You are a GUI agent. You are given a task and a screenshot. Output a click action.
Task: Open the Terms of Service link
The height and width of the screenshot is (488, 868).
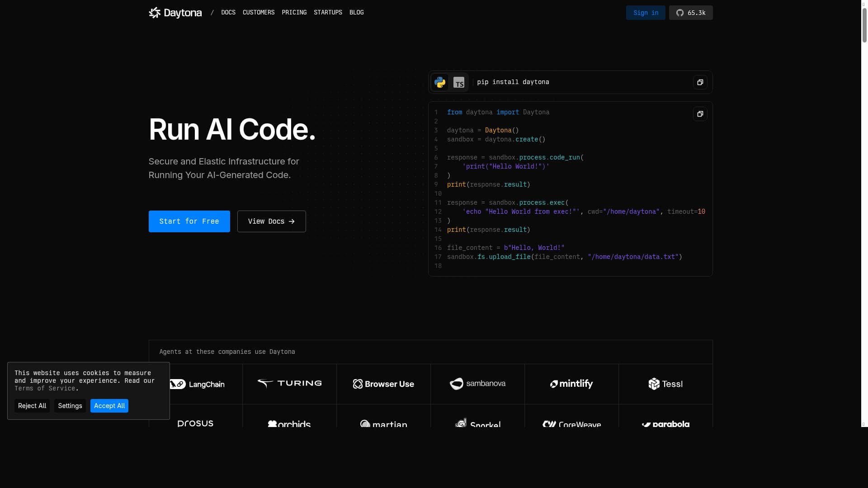click(45, 389)
